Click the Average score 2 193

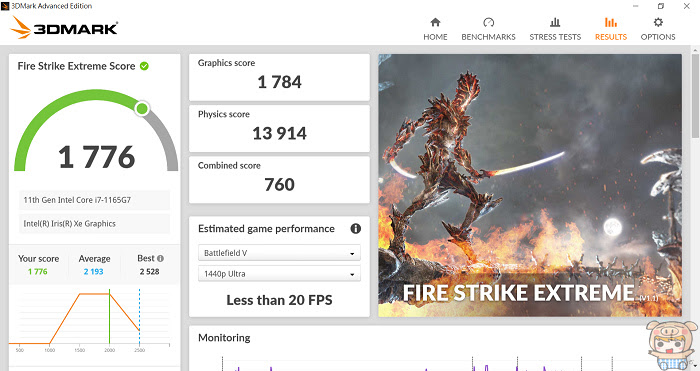[93, 271]
